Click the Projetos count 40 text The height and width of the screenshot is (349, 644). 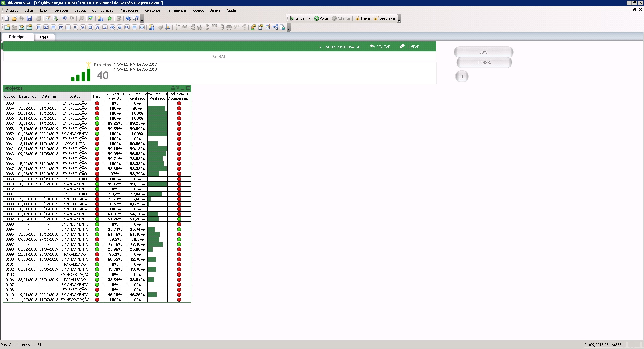tap(102, 76)
